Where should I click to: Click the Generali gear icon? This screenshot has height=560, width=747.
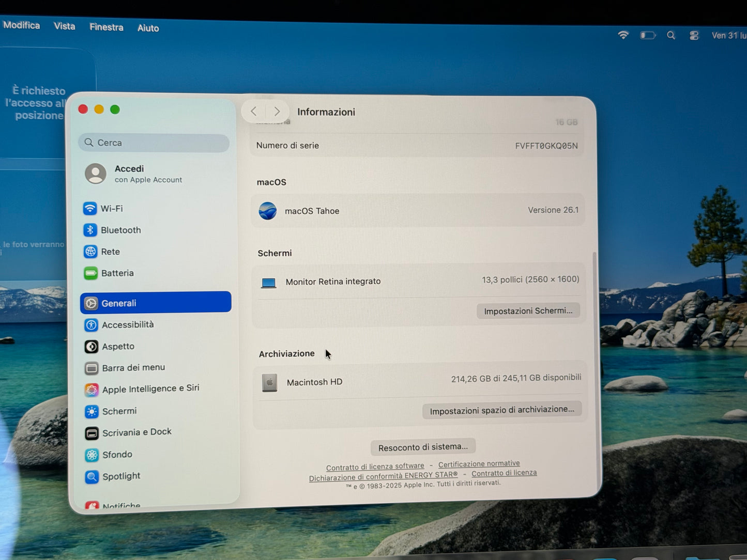point(92,303)
